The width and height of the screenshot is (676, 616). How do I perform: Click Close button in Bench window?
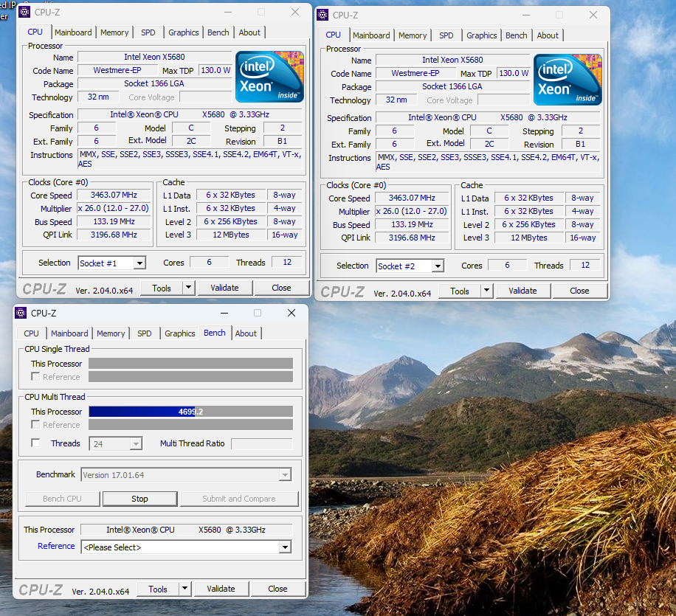(277, 589)
